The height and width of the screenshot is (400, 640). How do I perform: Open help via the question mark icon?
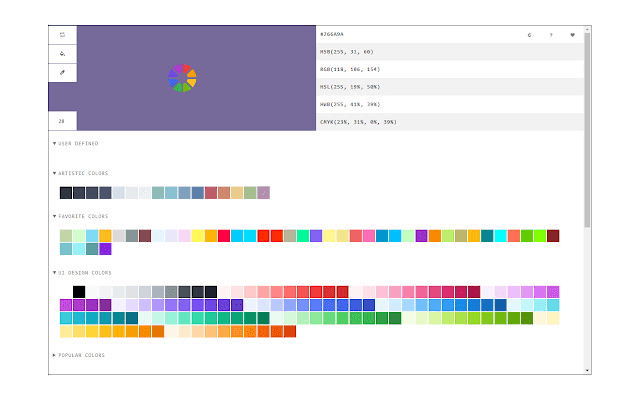tap(550, 35)
